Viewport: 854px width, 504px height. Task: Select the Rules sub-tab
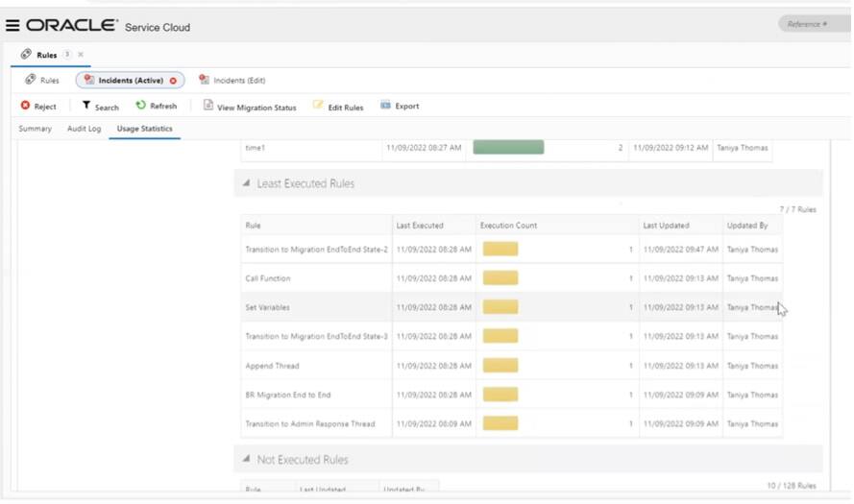click(42, 80)
